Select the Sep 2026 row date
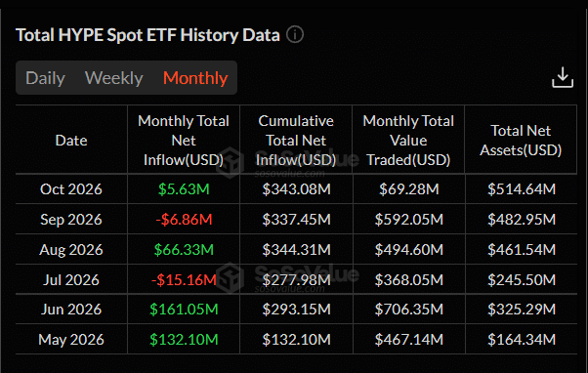 [x=71, y=220]
